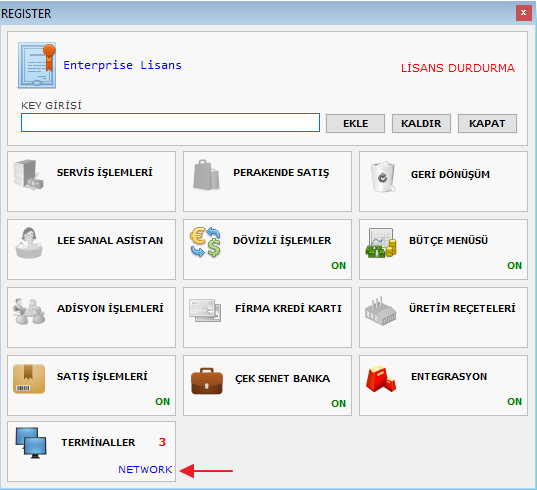Select the Lee Sanal Asistan avatar icon
The image size is (537, 490).
point(29,243)
